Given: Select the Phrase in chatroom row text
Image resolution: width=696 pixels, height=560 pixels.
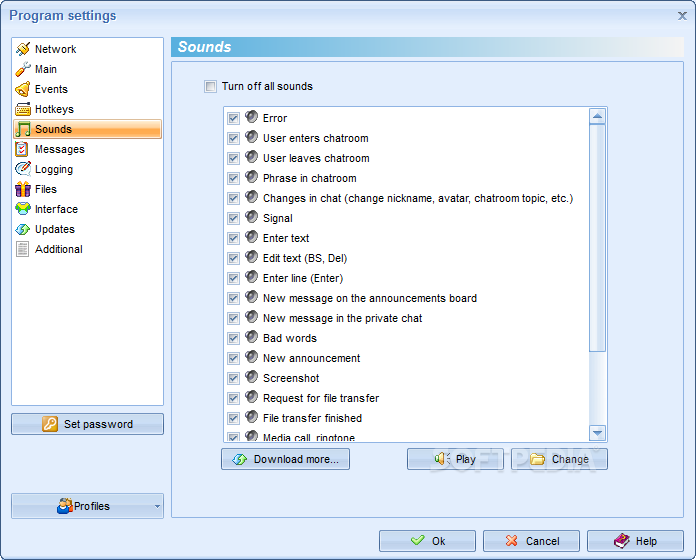Looking at the screenshot, I should coord(309,178).
